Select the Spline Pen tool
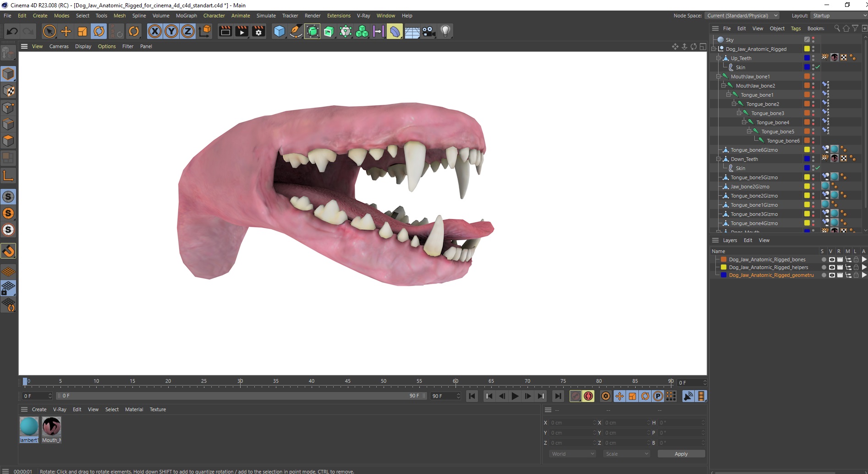Viewport: 868px width, 474px height. pyautogui.click(x=296, y=31)
